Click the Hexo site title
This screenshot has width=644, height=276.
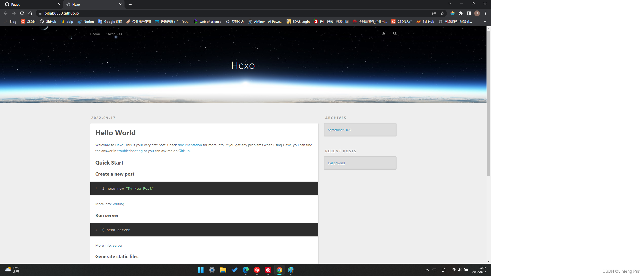coord(243,65)
